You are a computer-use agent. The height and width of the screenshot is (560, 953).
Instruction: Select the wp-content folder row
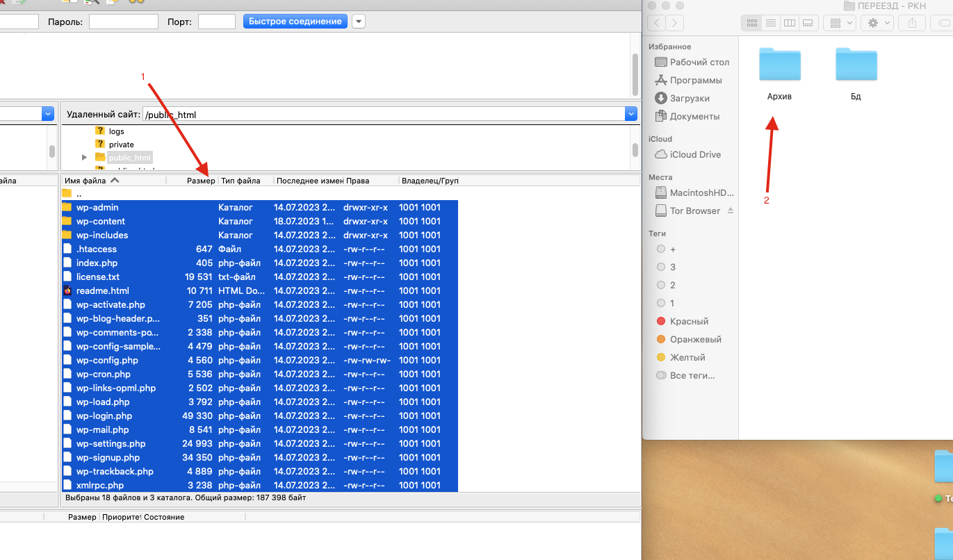point(260,221)
